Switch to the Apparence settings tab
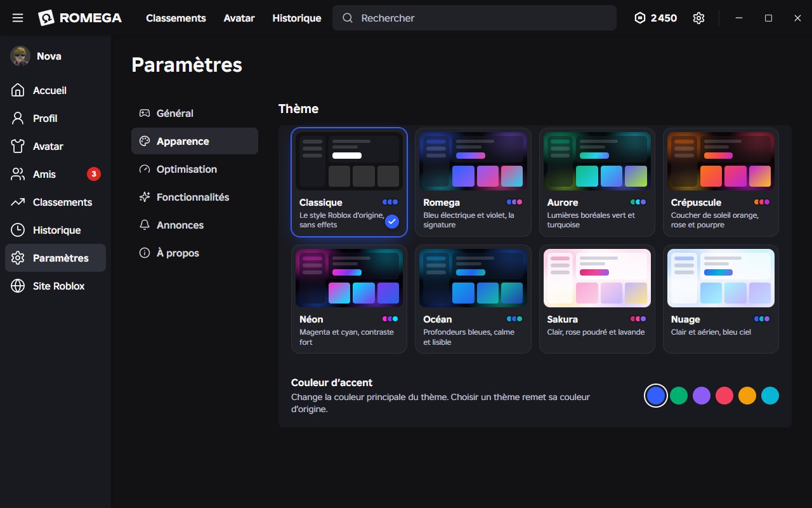812x508 pixels. tap(195, 141)
